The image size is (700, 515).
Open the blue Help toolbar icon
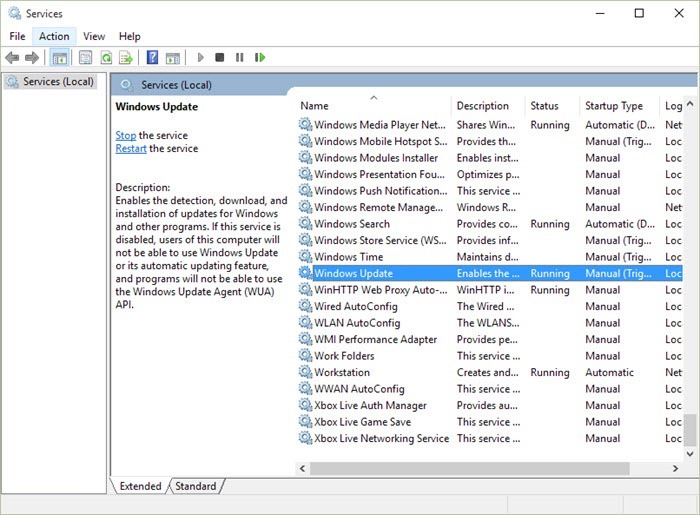pos(152,58)
